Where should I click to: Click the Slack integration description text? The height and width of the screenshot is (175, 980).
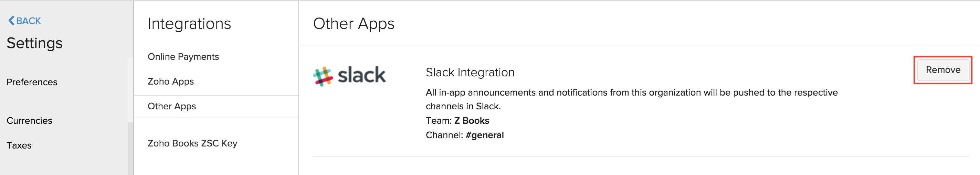pyautogui.click(x=631, y=92)
